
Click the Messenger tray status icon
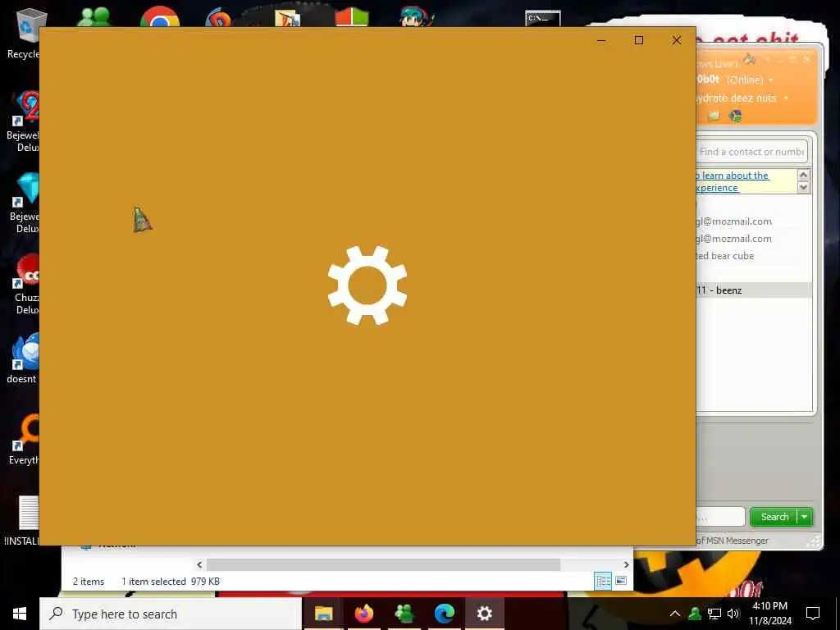[695, 614]
